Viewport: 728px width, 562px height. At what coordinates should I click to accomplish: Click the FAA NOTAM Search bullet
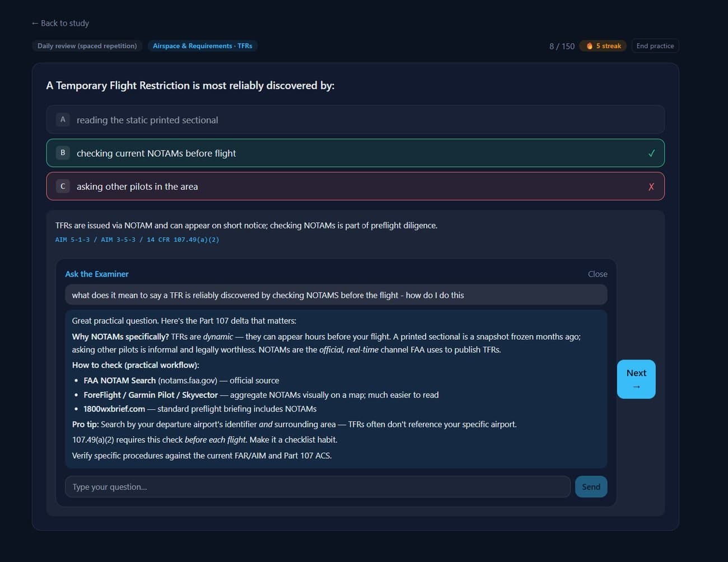click(x=181, y=380)
